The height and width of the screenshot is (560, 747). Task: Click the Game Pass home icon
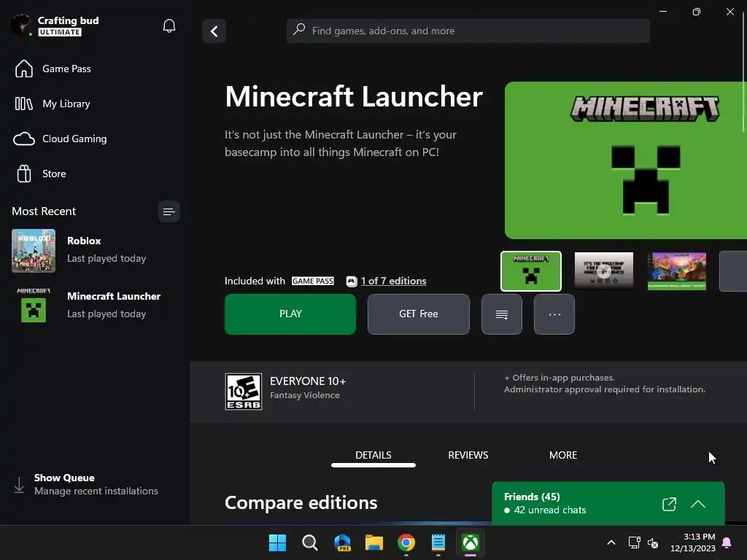24,69
